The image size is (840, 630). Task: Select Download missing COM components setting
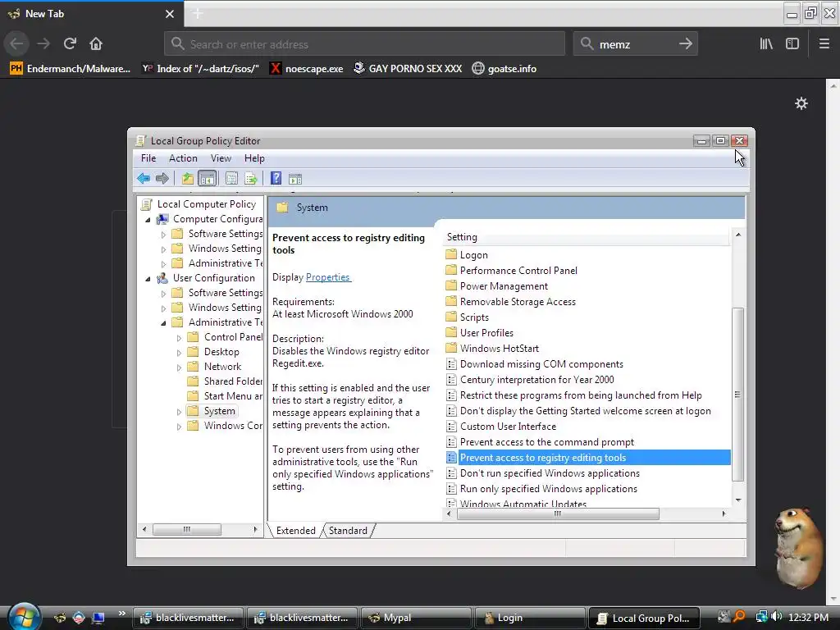541,364
